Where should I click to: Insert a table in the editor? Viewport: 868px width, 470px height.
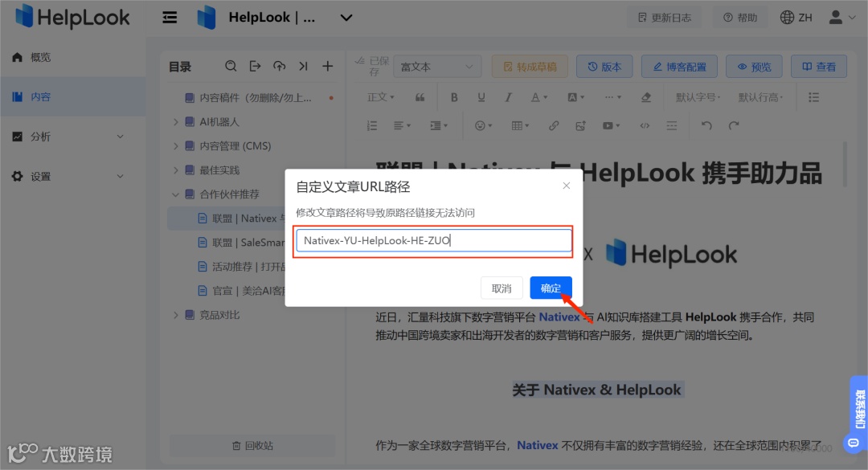tap(515, 125)
